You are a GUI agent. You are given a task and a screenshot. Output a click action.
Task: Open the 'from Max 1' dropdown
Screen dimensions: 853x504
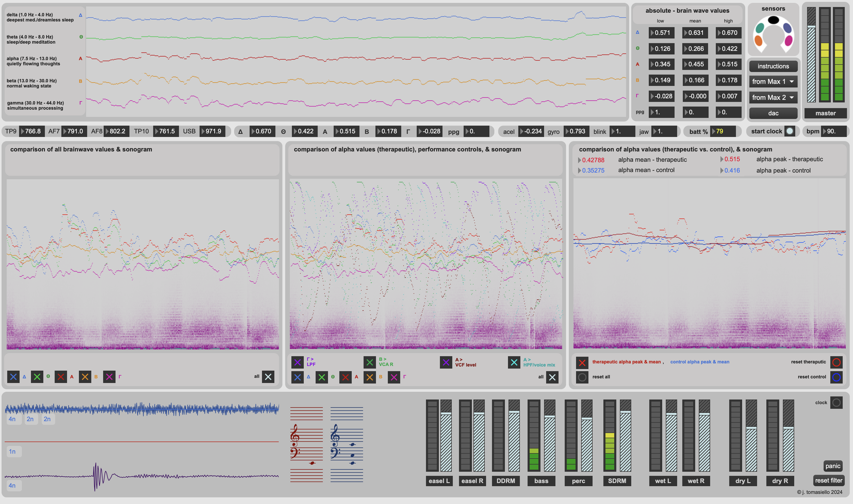tap(773, 82)
